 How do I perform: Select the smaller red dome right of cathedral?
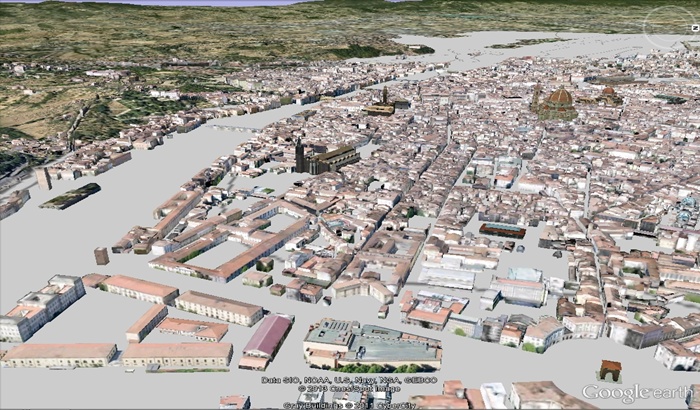coord(607,93)
